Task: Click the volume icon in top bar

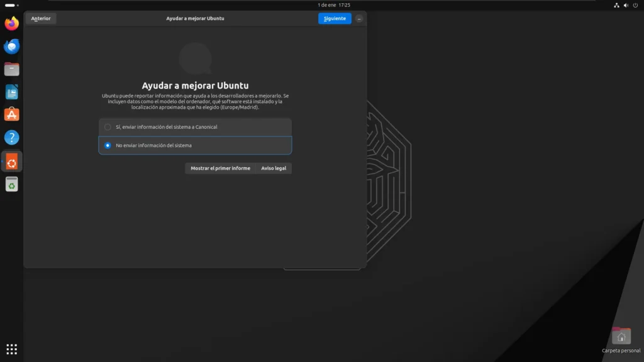Action: click(626, 5)
